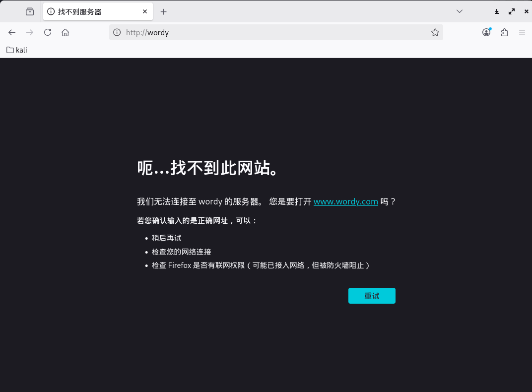Click the fullscreen diagonal arrows icon
Screen dimensions: 532x392
[x=511, y=11]
